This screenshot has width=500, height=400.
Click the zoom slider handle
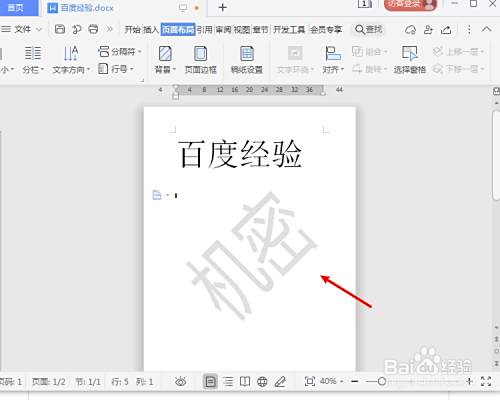coord(382,381)
